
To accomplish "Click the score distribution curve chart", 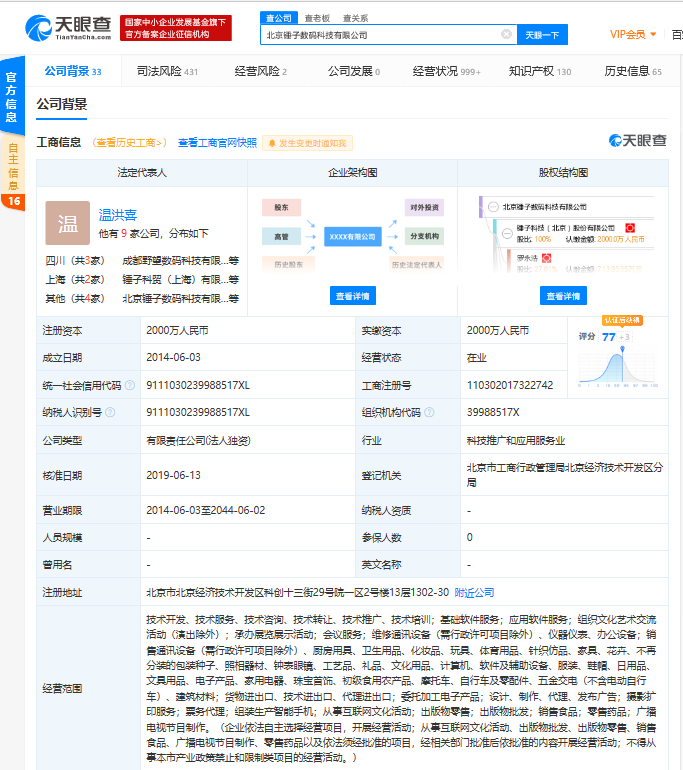I will tap(618, 367).
